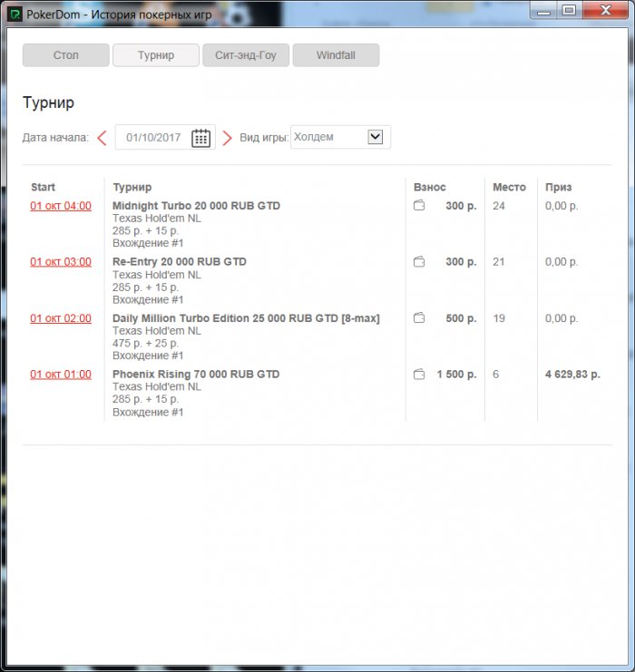Click wallet icon in Midnight Turbo row
Screen dimensions: 635x672
[x=419, y=206]
